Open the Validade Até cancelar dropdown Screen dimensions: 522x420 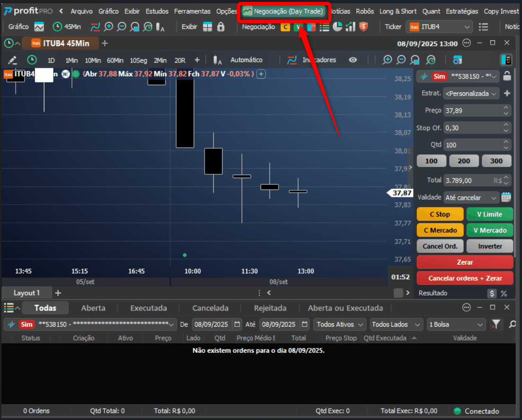click(x=471, y=197)
